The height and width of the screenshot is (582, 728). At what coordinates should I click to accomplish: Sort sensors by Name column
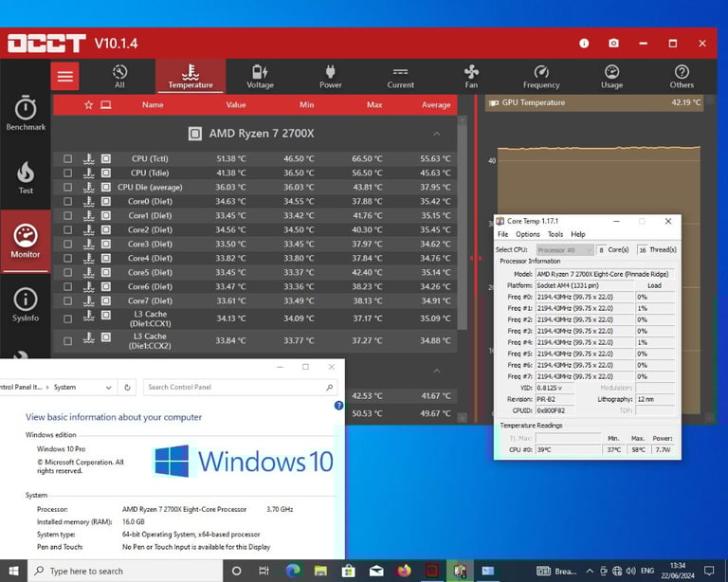click(x=153, y=105)
